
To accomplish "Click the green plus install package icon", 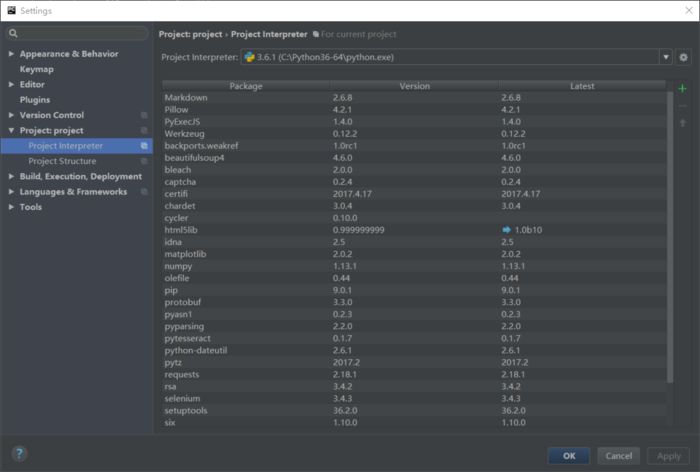I will 682,88.
